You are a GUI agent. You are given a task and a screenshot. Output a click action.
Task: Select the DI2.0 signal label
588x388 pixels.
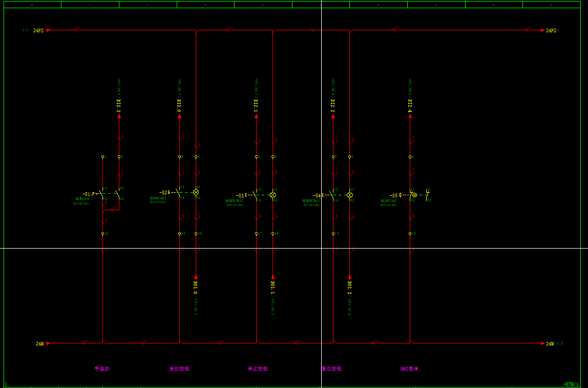179,106
